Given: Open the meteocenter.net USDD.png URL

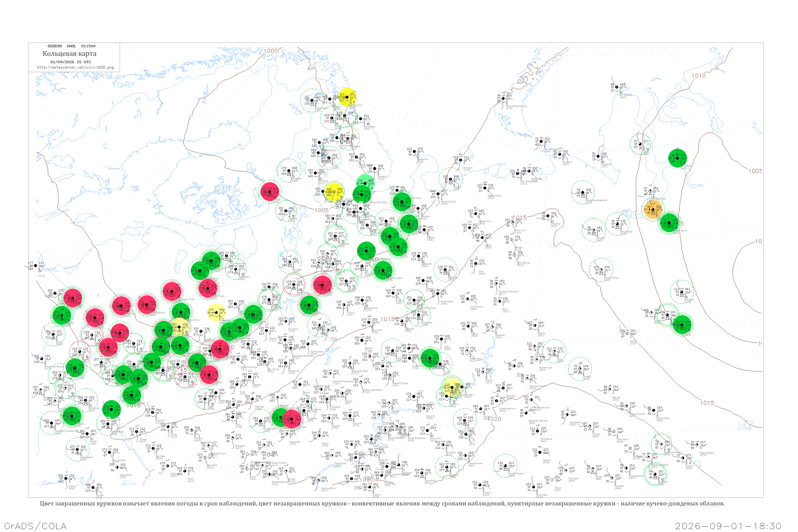Looking at the screenshot, I should (x=75, y=67).
